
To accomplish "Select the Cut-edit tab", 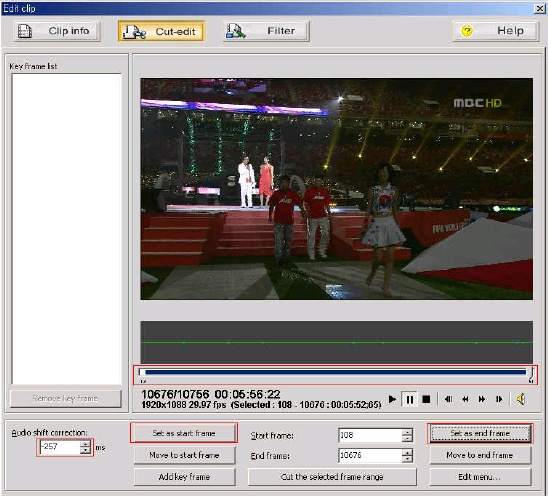I will (161, 31).
